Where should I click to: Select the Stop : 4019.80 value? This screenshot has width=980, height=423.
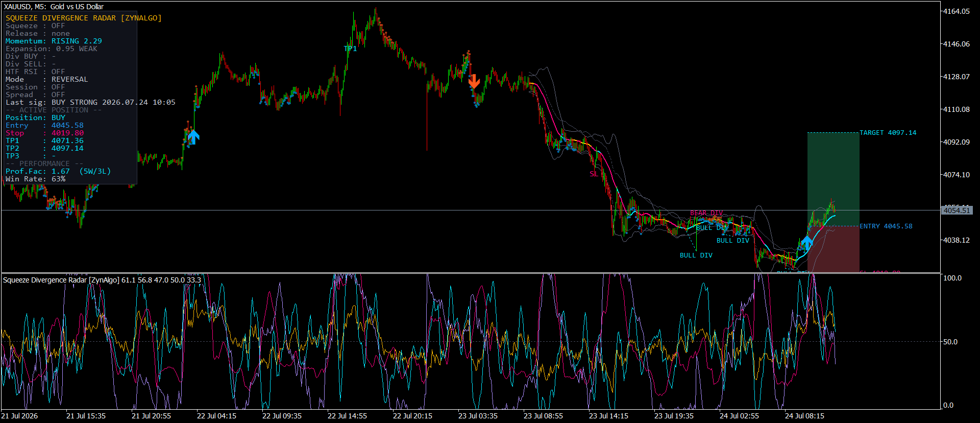[x=67, y=133]
